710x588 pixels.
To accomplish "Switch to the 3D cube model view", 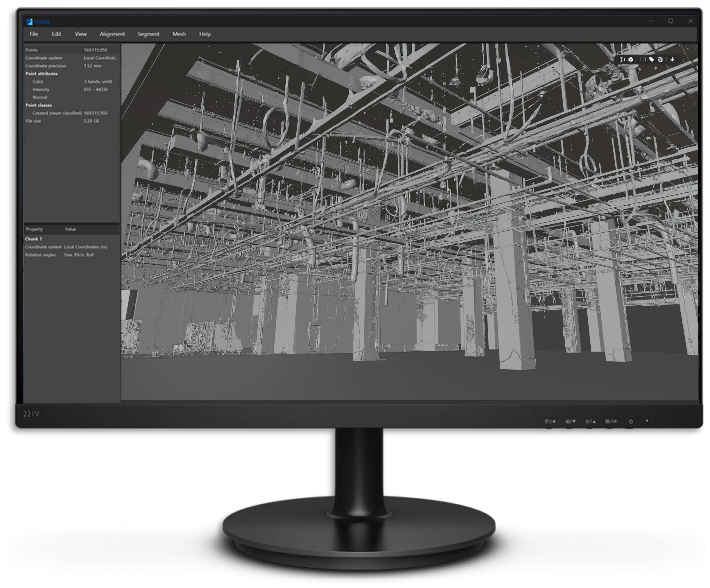I will tap(631, 60).
